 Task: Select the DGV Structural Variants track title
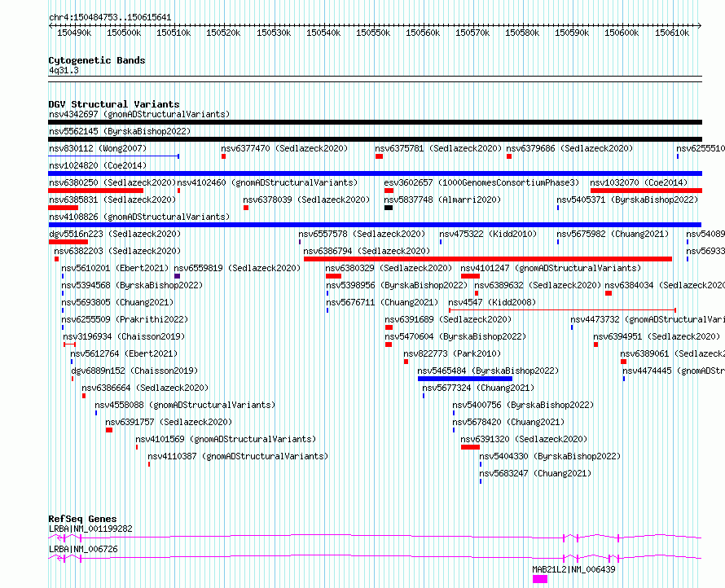114,104
